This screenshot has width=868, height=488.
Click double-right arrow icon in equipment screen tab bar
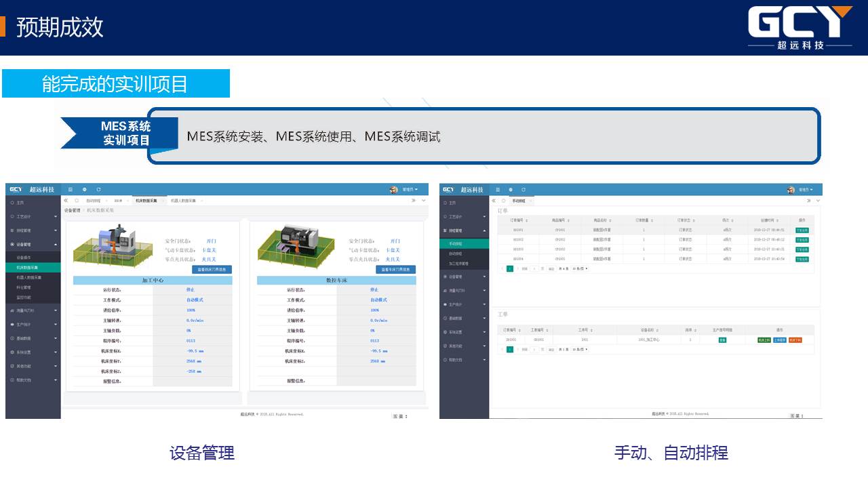(413, 201)
